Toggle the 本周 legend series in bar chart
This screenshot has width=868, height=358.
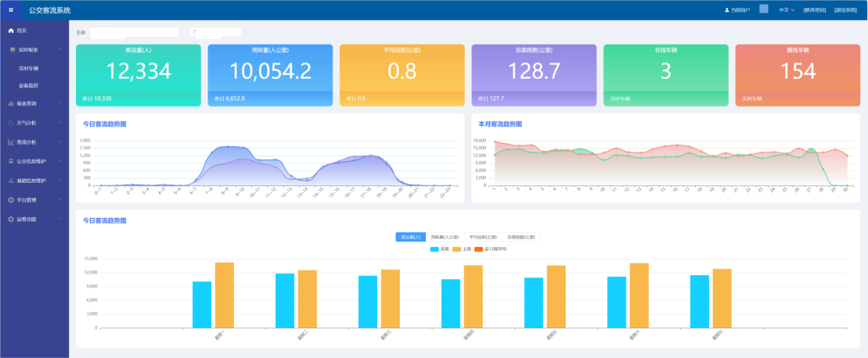pos(434,249)
